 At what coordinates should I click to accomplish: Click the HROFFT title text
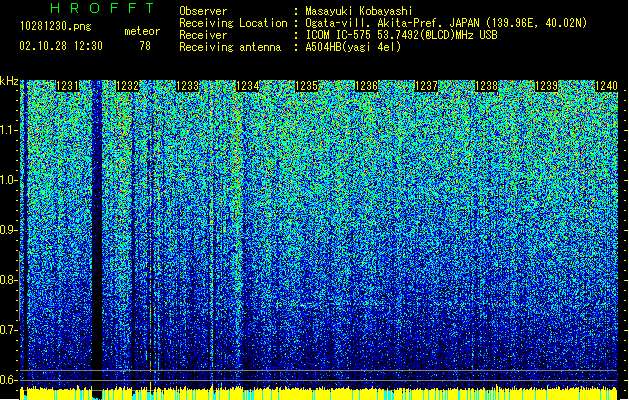coord(103,8)
